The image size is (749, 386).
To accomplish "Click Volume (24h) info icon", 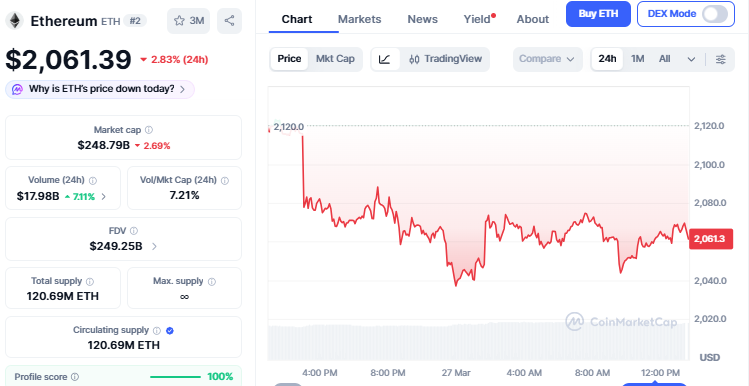I will (93, 181).
